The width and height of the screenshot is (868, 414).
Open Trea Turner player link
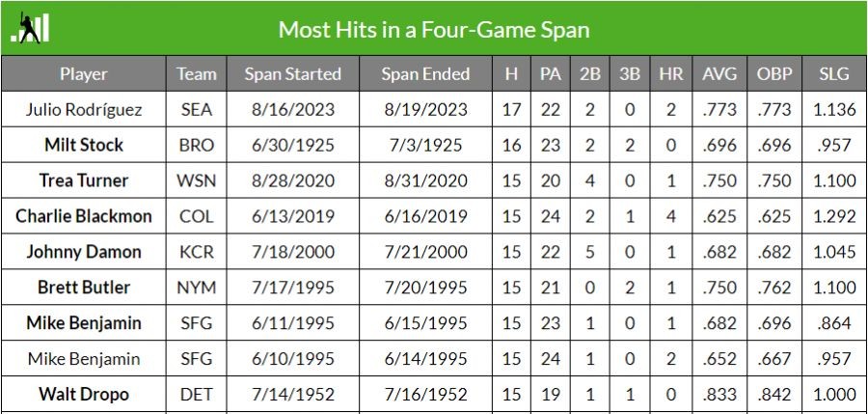tap(84, 180)
